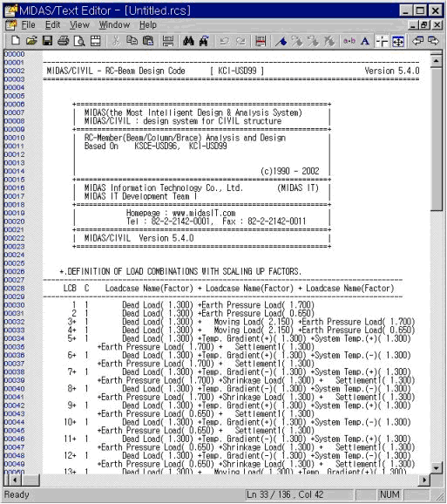Open the Help menu
The image size is (447, 504).
(x=148, y=24)
